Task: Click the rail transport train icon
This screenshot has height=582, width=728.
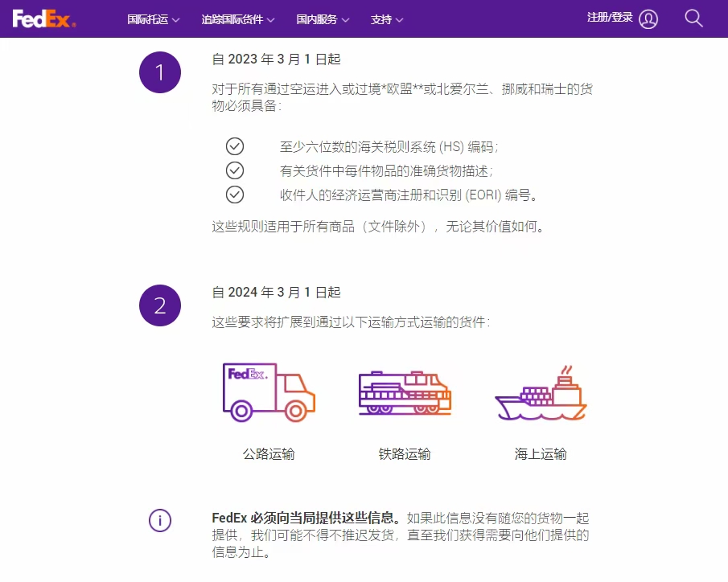Action: pos(405,392)
